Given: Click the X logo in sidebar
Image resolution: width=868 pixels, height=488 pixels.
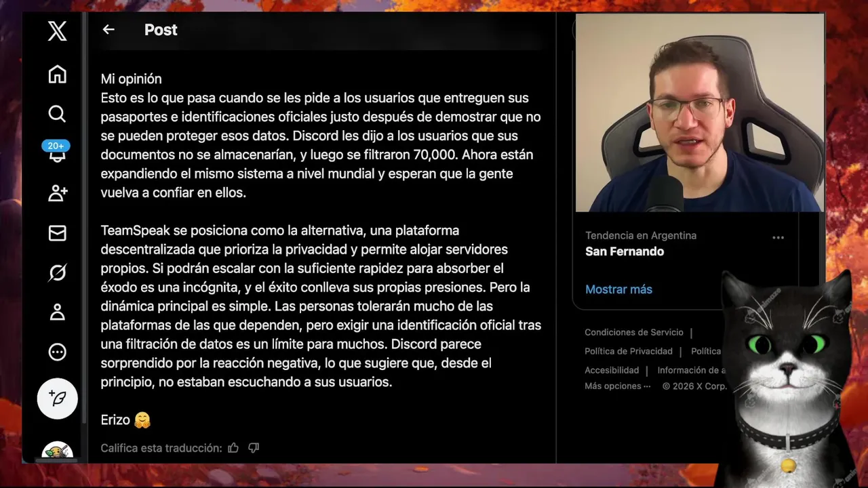Looking at the screenshot, I should point(58,30).
